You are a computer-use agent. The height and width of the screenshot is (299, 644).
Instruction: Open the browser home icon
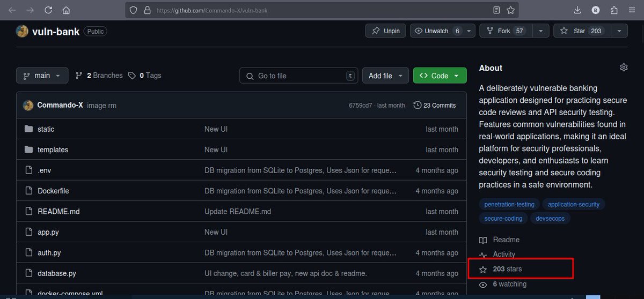pos(66,10)
